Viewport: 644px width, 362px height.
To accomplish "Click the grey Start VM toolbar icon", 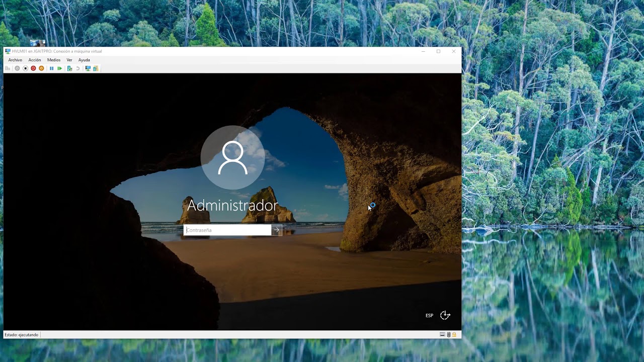I will point(17,68).
